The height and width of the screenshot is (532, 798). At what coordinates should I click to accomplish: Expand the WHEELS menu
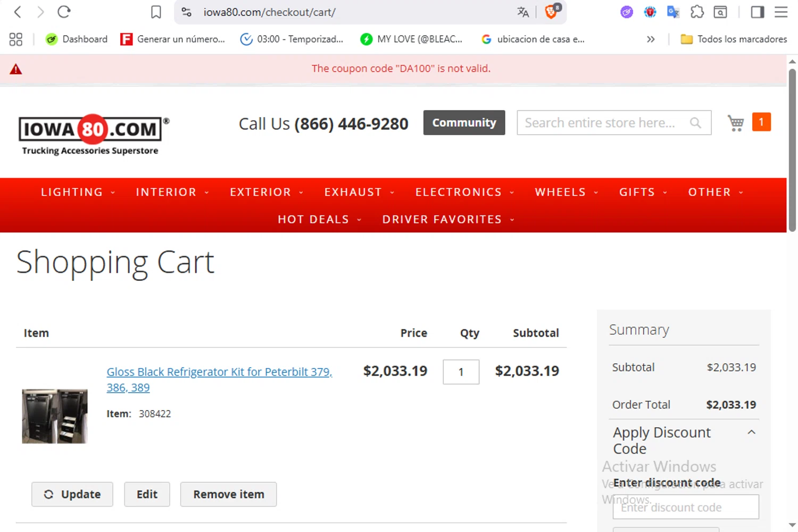[567, 192]
